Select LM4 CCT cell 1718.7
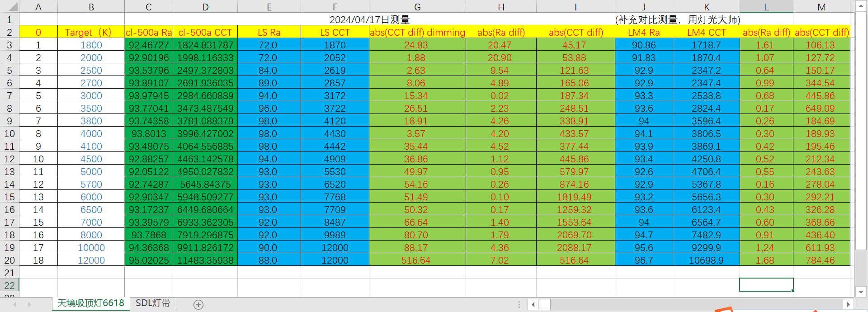This screenshot has height=312, width=868. click(x=706, y=45)
